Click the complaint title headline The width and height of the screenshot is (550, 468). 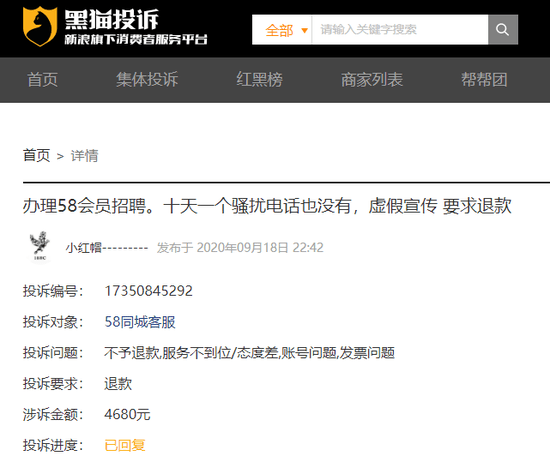pos(267,206)
